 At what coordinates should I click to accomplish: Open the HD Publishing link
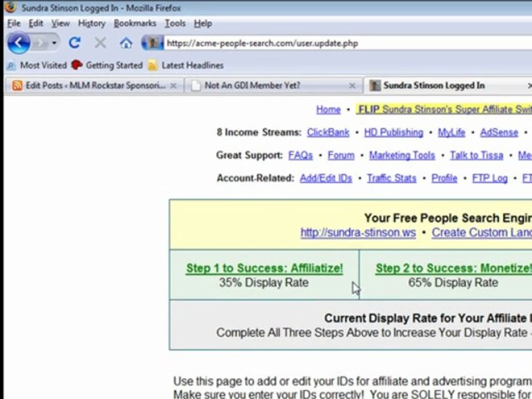tap(393, 132)
